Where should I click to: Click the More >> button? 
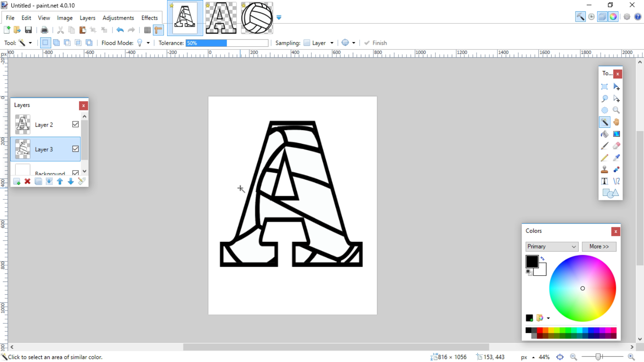coord(599,246)
